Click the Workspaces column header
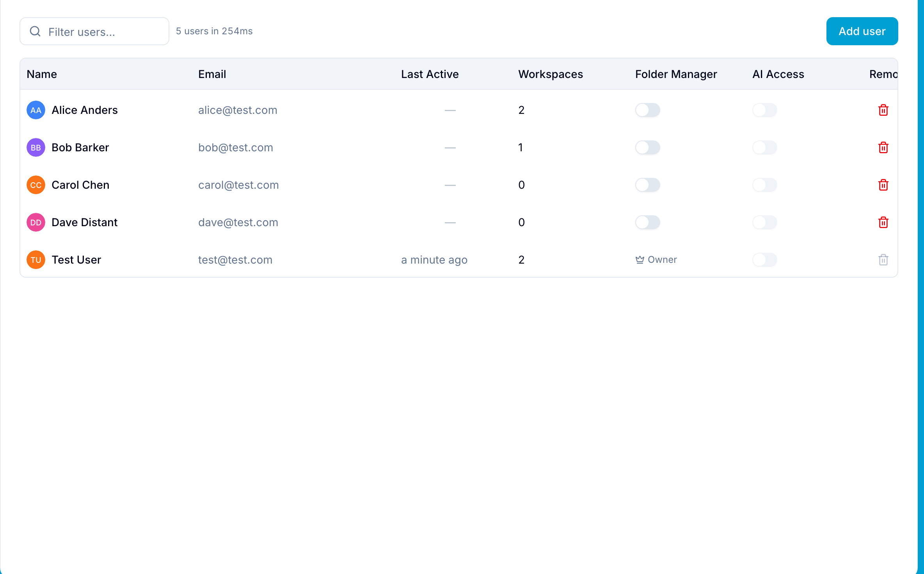This screenshot has width=924, height=574. tap(551, 74)
